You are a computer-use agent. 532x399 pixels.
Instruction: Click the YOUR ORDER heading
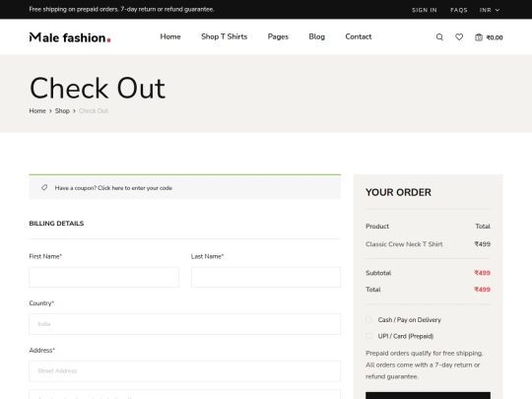point(398,192)
